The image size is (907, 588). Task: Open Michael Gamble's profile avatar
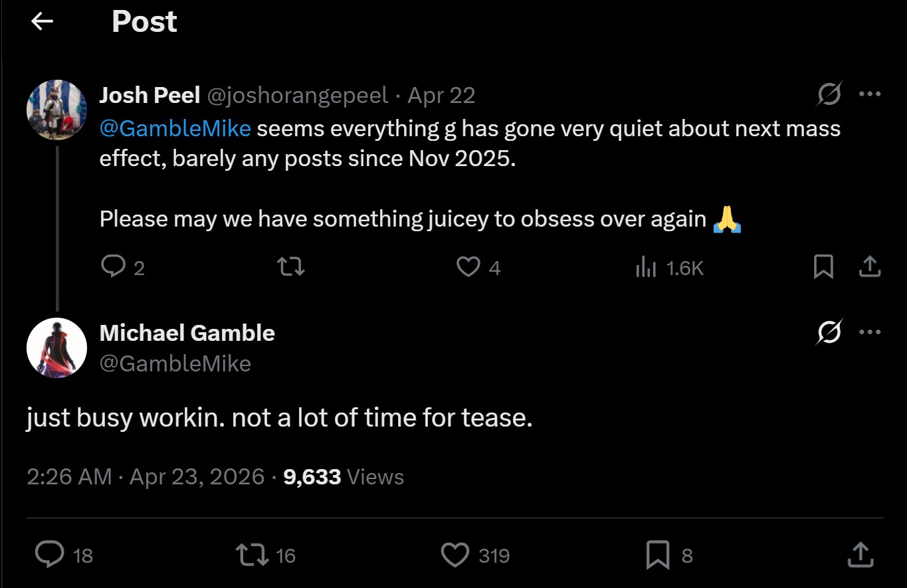[x=57, y=347]
